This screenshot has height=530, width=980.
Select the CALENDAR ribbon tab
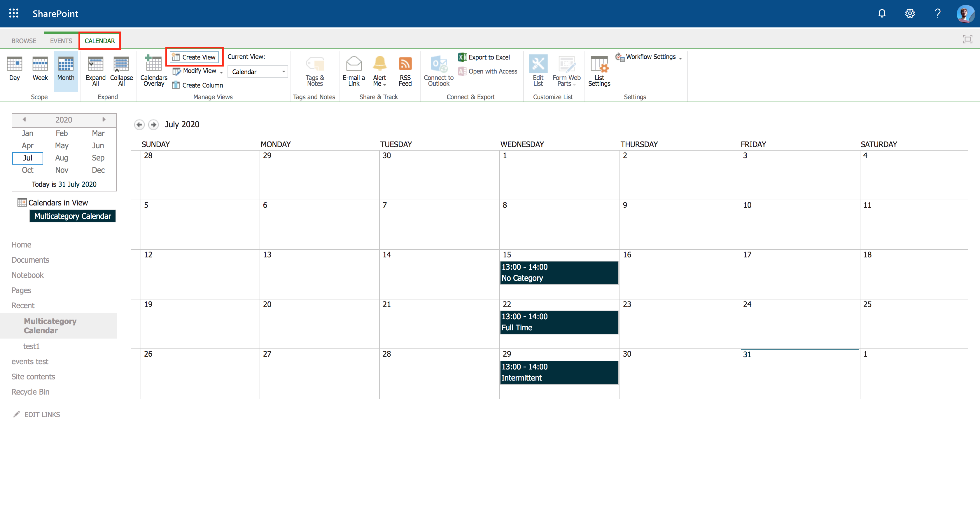(100, 41)
